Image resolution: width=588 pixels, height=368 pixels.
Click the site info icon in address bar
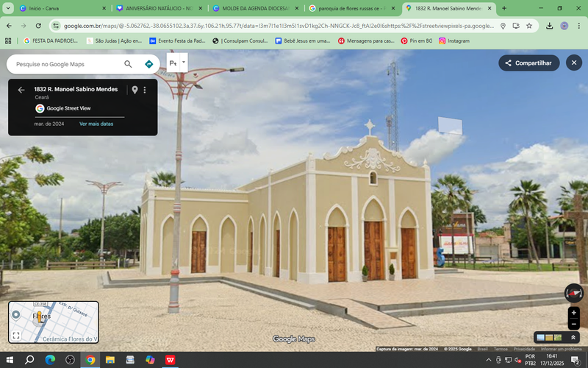[x=56, y=26]
